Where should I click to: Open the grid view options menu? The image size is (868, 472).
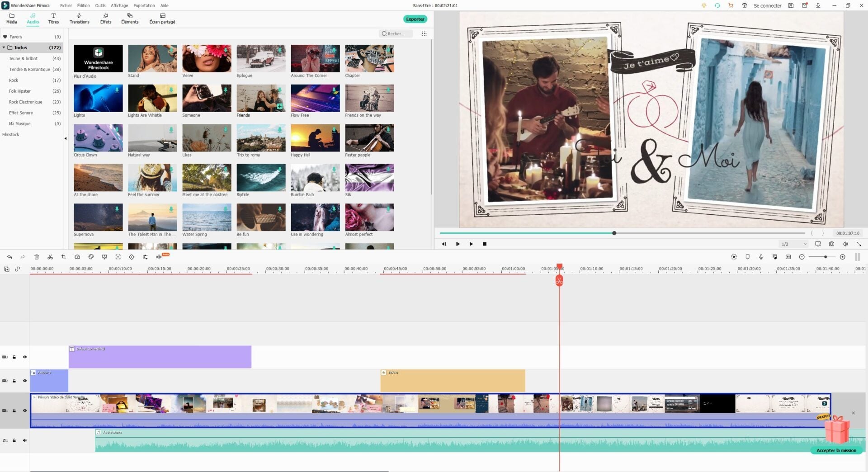424,33
